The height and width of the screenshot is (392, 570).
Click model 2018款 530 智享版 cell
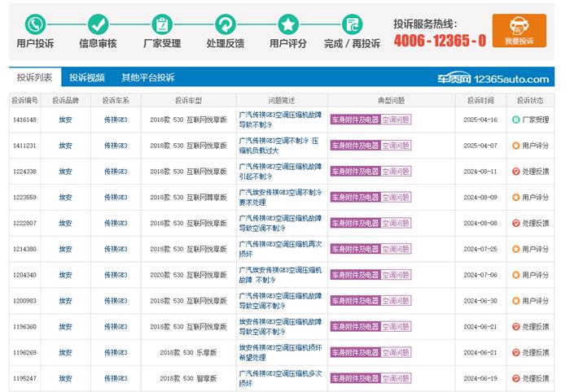[188, 378]
